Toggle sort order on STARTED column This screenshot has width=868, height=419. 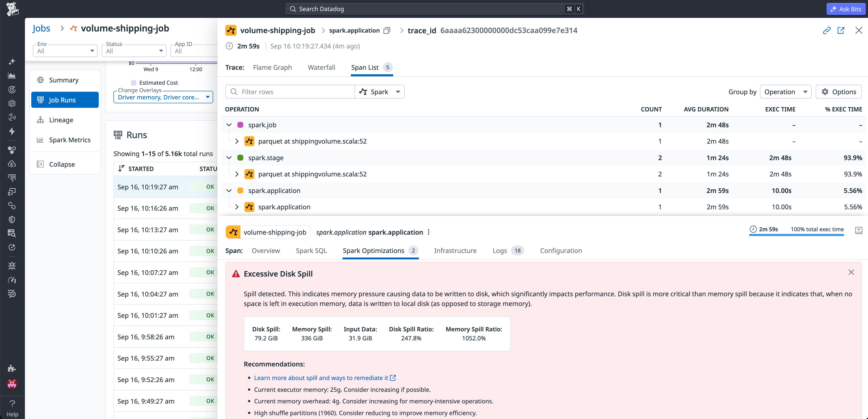coord(121,169)
